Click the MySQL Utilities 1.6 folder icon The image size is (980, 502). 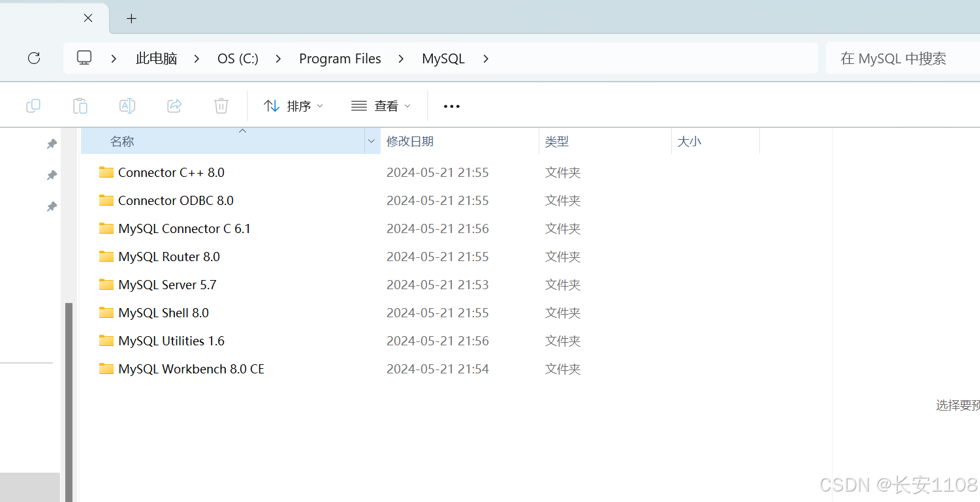point(106,341)
